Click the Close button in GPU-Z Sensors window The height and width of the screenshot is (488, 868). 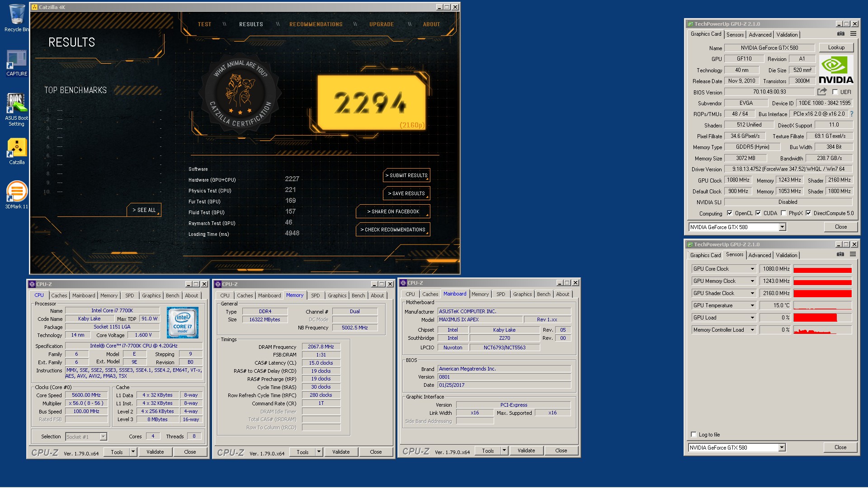click(840, 447)
